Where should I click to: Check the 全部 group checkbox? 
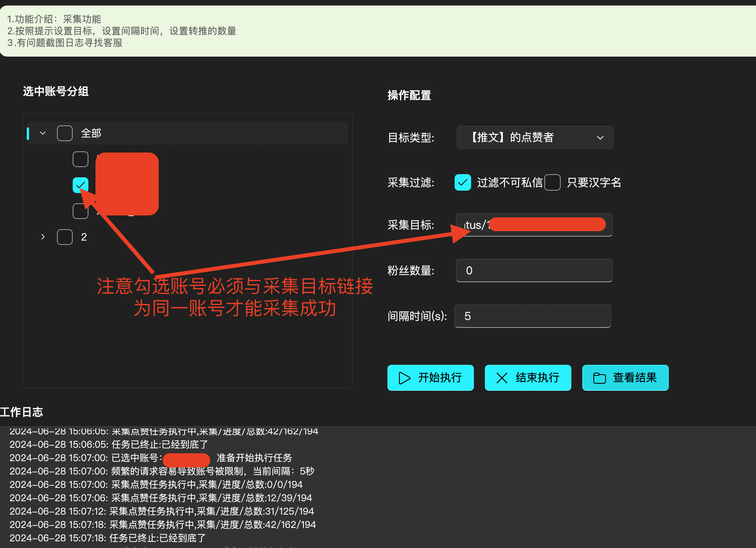65,133
